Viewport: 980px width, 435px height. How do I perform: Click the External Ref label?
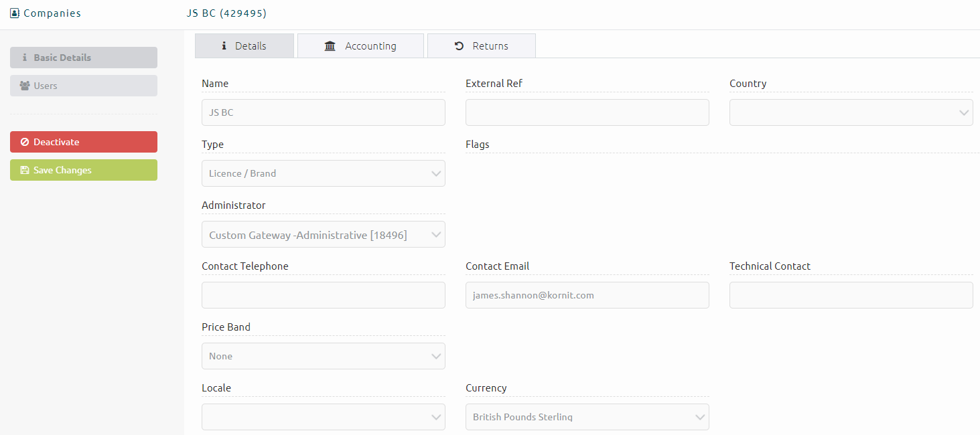pos(494,84)
